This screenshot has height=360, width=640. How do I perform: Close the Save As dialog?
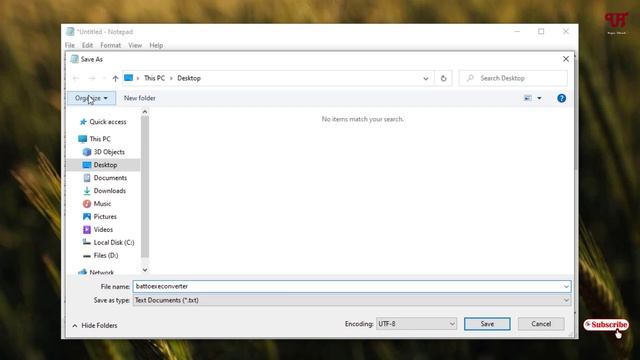click(566, 59)
